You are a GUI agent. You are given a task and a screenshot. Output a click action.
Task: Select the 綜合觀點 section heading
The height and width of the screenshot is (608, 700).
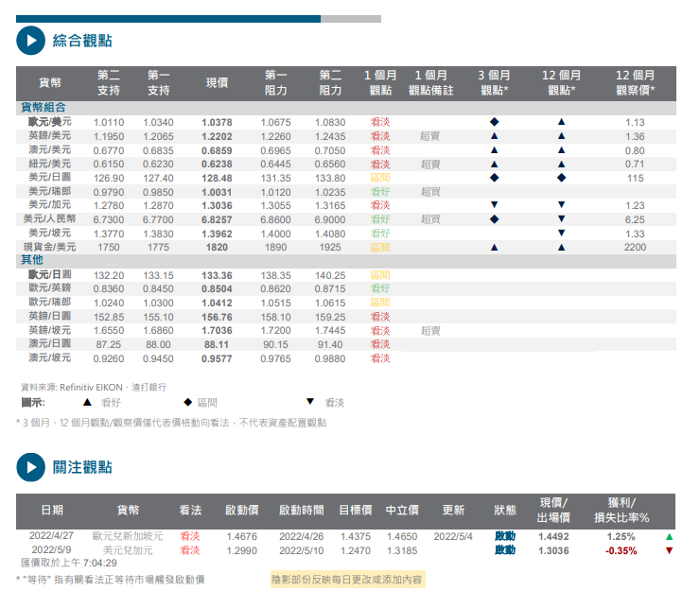point(82,41)
